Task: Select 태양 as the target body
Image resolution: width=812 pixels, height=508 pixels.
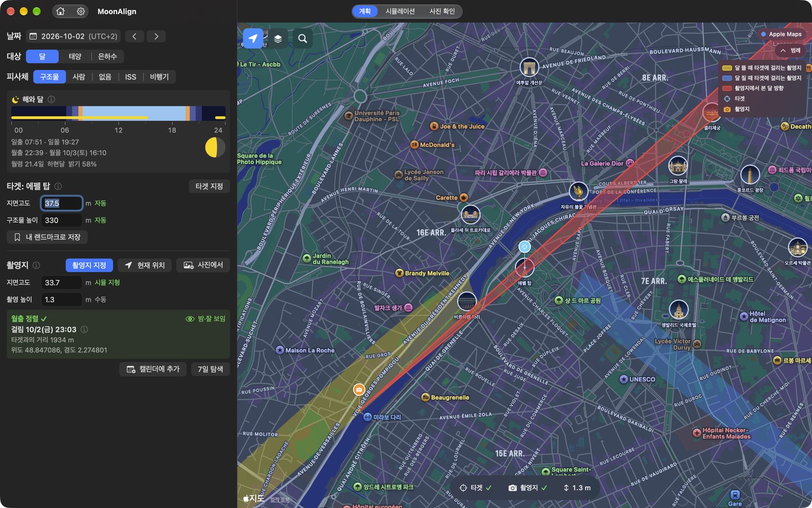Action: click(75, 56)
